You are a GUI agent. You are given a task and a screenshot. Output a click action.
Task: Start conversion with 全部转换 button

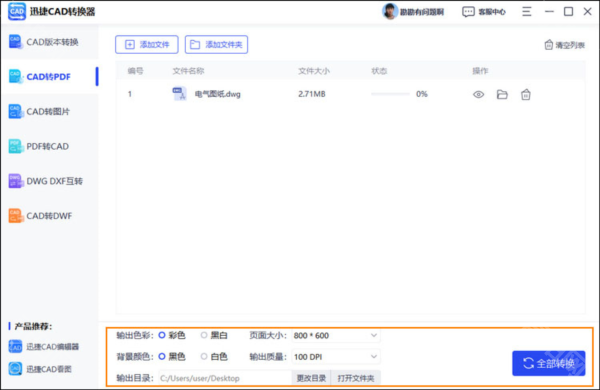tap(549, 363)
